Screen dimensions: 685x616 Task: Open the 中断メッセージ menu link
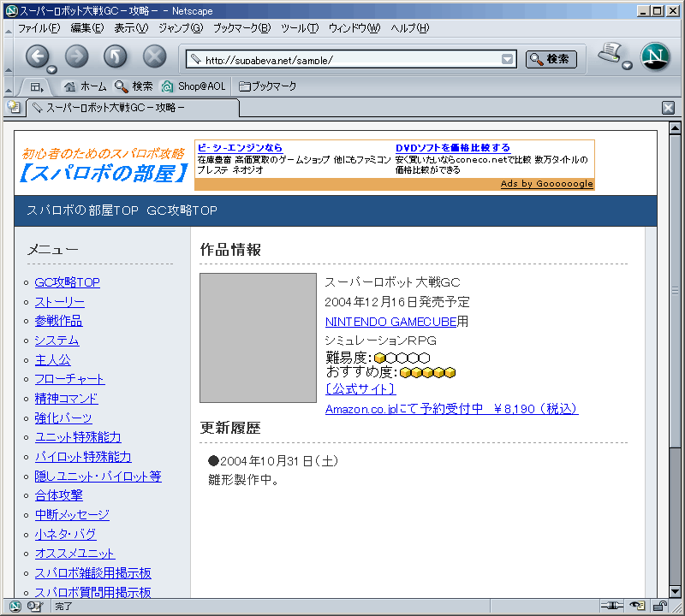[72, 515]
